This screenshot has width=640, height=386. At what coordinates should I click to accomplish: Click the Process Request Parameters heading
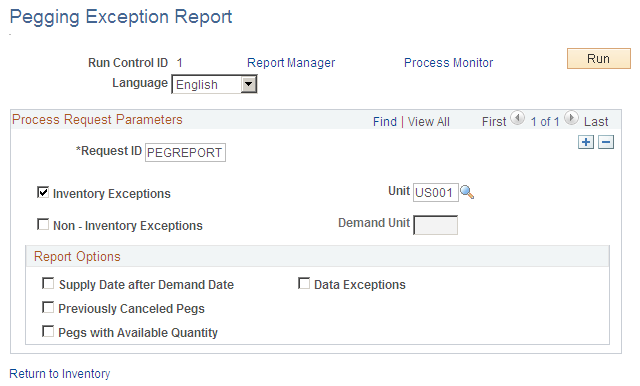pyautogui.click(x=97, y=120)
